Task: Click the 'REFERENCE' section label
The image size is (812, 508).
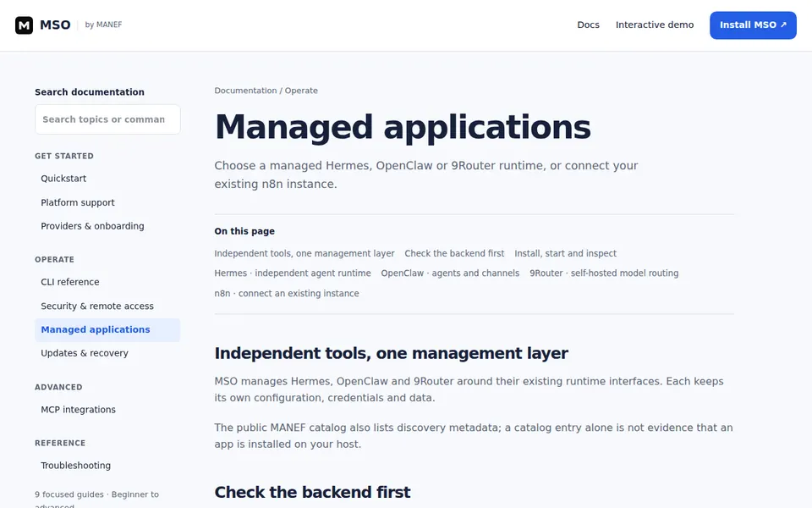Action: pos(60,443)
